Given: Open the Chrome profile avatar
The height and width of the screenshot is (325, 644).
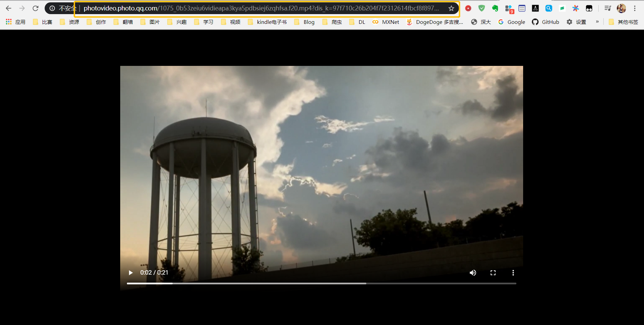Looking at the screenshot, I should (x=621, y=8).
